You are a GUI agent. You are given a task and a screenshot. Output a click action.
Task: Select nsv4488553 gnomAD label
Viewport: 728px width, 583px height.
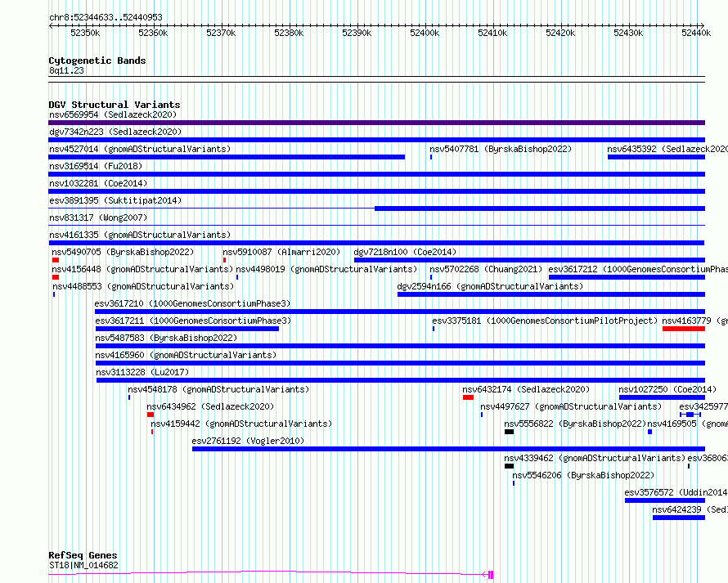point(143,286)
